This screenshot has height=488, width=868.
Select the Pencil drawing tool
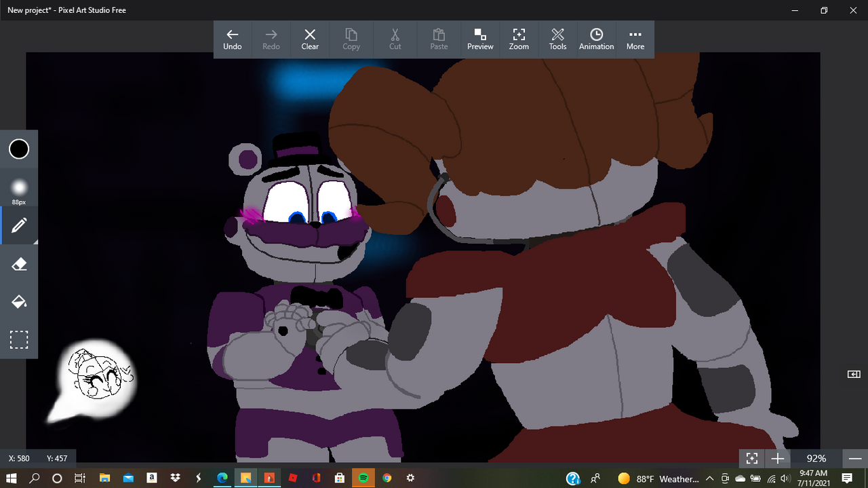(19, 225)
